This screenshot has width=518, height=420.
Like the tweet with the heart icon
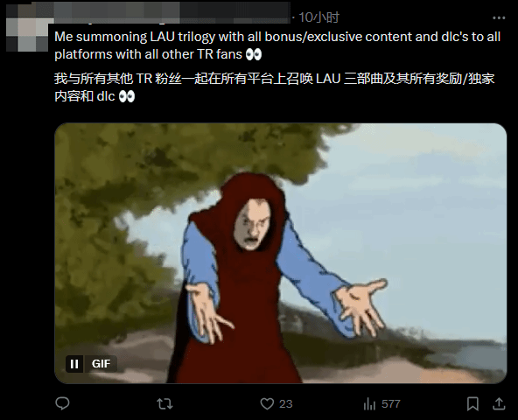tap(267, 403)
